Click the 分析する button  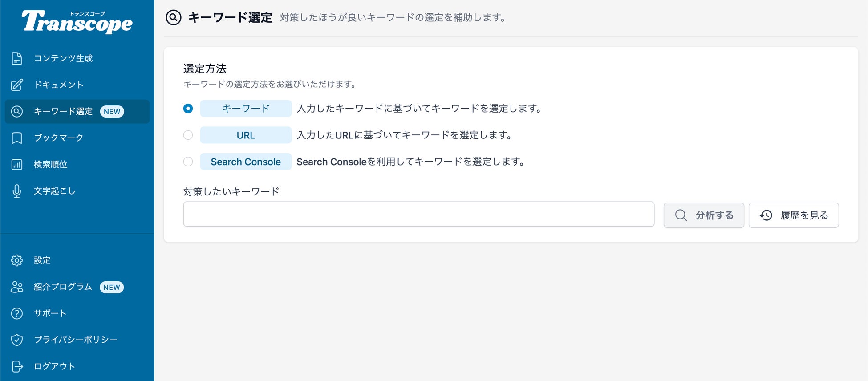(704, 215)
